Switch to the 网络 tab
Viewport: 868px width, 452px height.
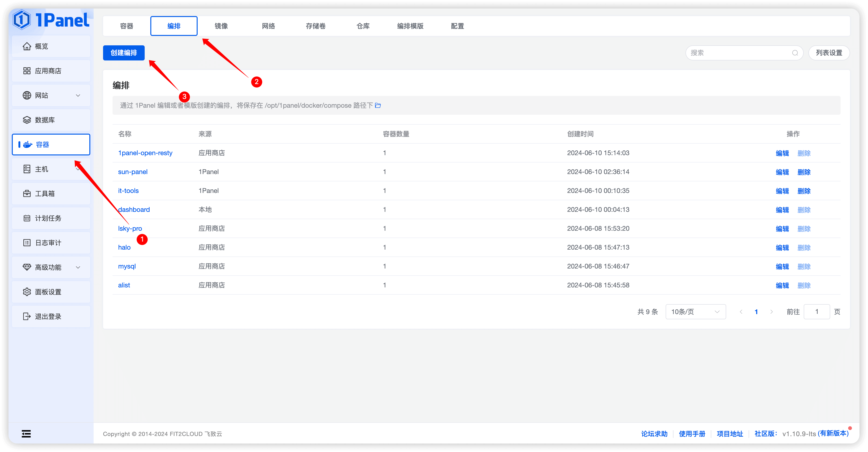[268, 26]
